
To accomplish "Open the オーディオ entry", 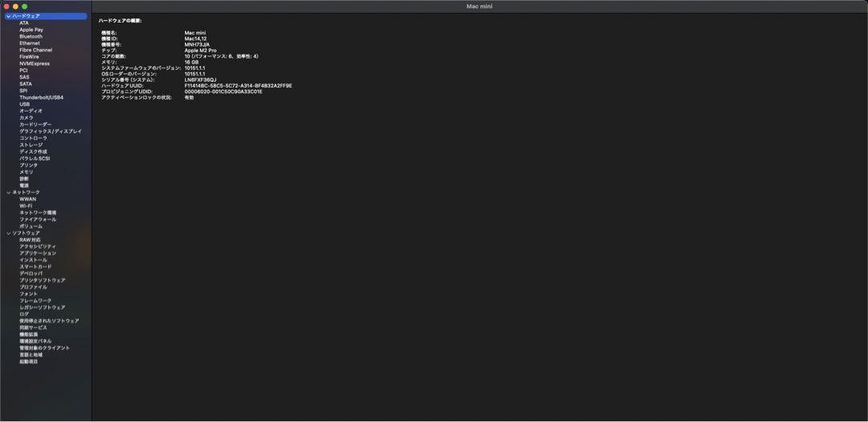I will (31, 111).
